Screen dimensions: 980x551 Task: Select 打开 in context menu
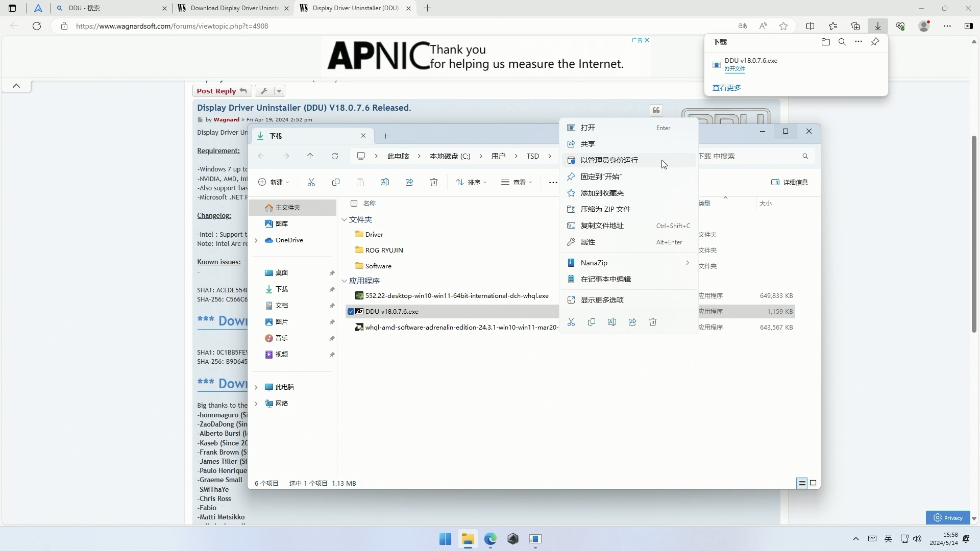pyautogui.click(x=629, y=128)
